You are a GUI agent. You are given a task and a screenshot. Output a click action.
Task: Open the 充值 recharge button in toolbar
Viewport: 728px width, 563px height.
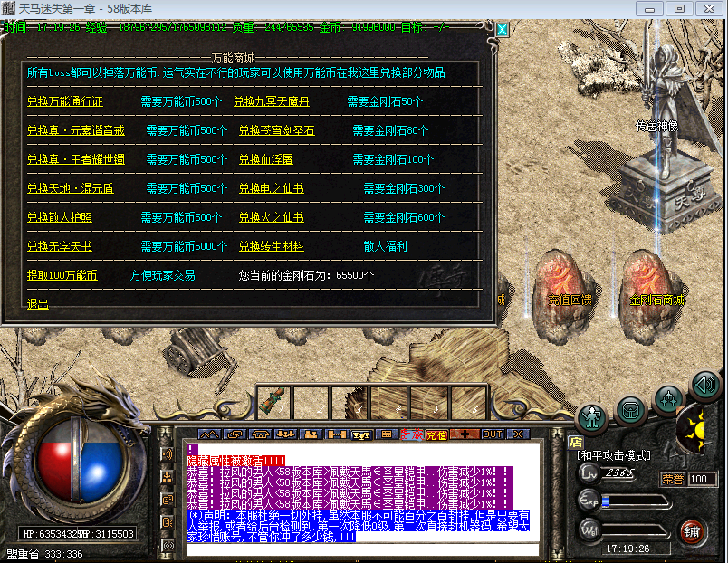click(436, 434)
